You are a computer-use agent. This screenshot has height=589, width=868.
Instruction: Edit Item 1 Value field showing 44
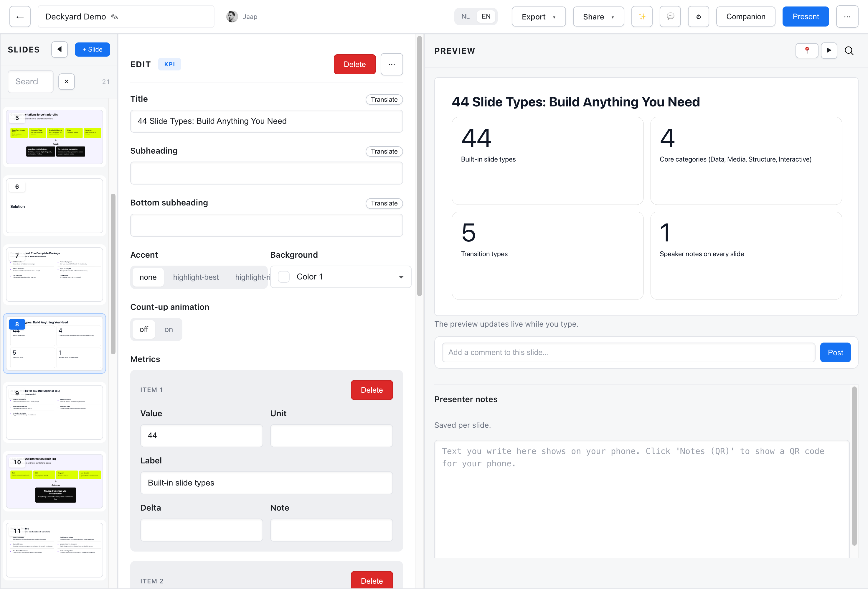201,435
